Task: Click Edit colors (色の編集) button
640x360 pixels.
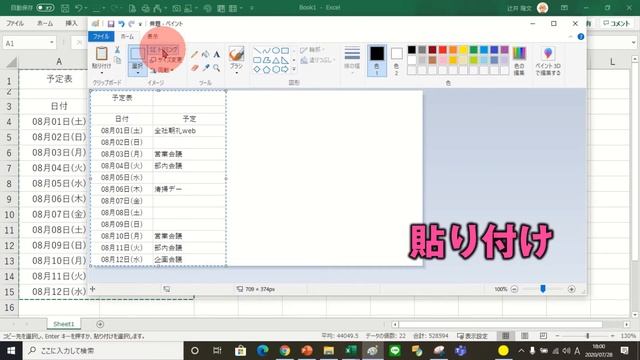Action: [519, 60]
